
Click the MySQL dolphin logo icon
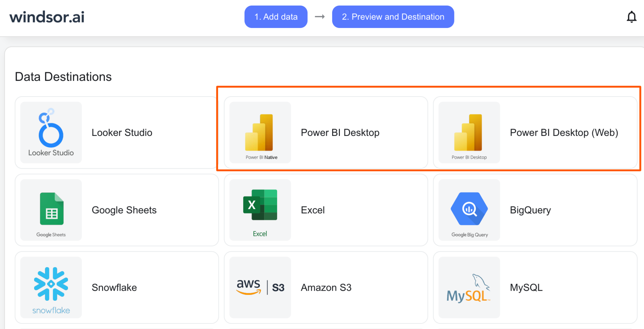(x=469, y=287)
